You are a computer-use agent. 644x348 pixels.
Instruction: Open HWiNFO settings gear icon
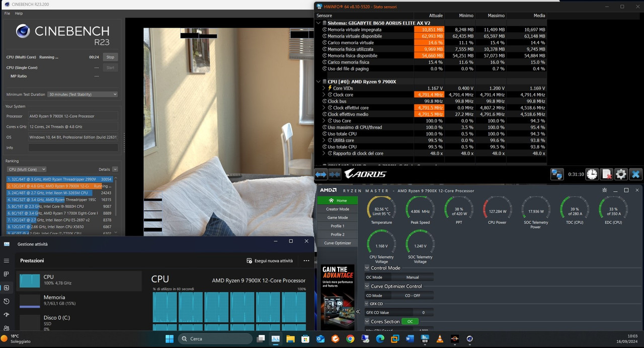pos(621,175)
